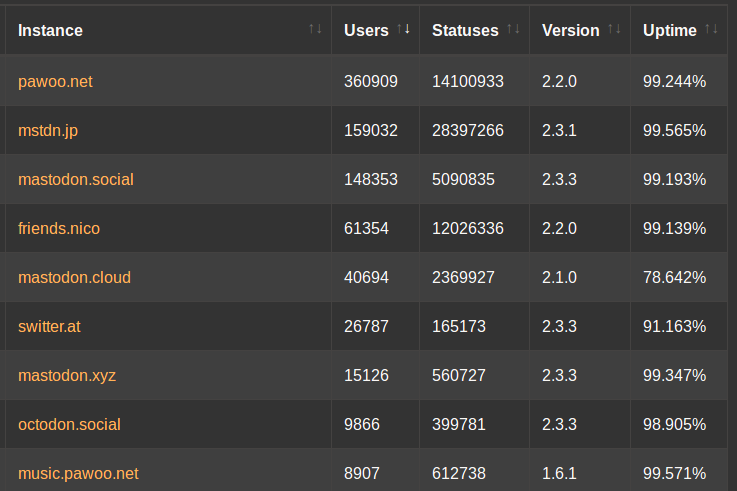Click the Version column header label
The width and height of the screenshot is (737, 491).
click(571, 31)
